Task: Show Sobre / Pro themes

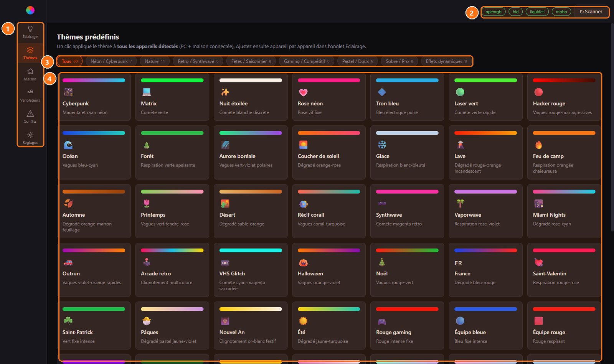Action: click(x=399, y=61)
